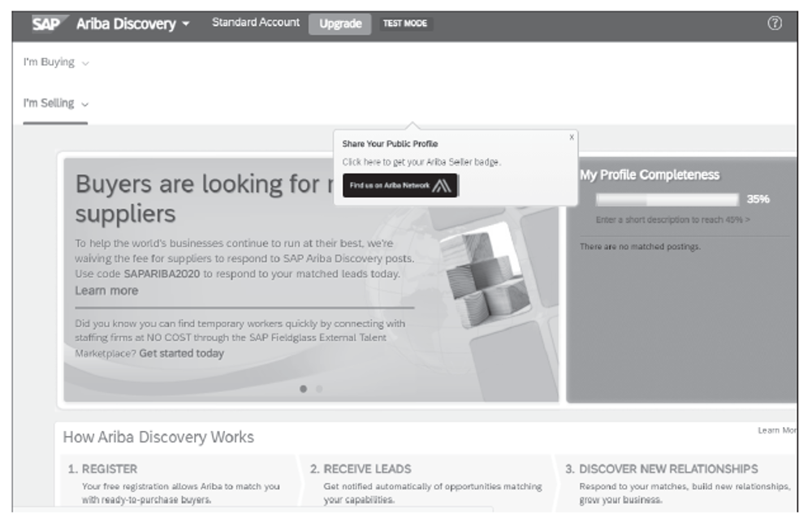Click the 3. DISCOVER NEW RELATIONSHIPS step
The height and width of the screenshot is (526, 812).
coord(661,469)
